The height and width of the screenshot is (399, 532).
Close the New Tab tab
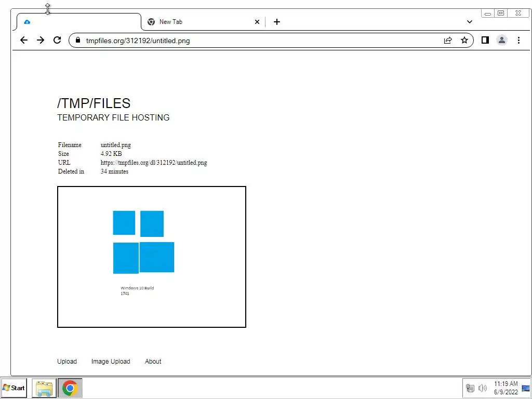257,22
